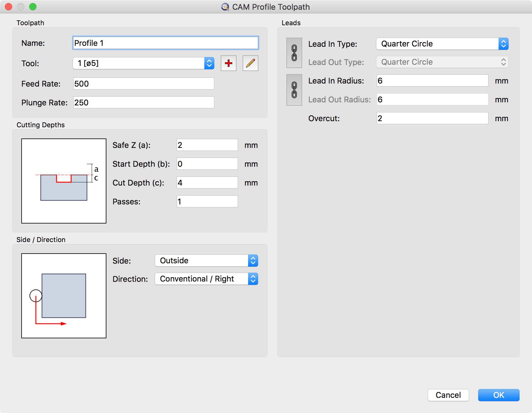Click the Lead In Radius field
Screen dimensions: 532x413
pyautogui.click(x=432, y=81)
